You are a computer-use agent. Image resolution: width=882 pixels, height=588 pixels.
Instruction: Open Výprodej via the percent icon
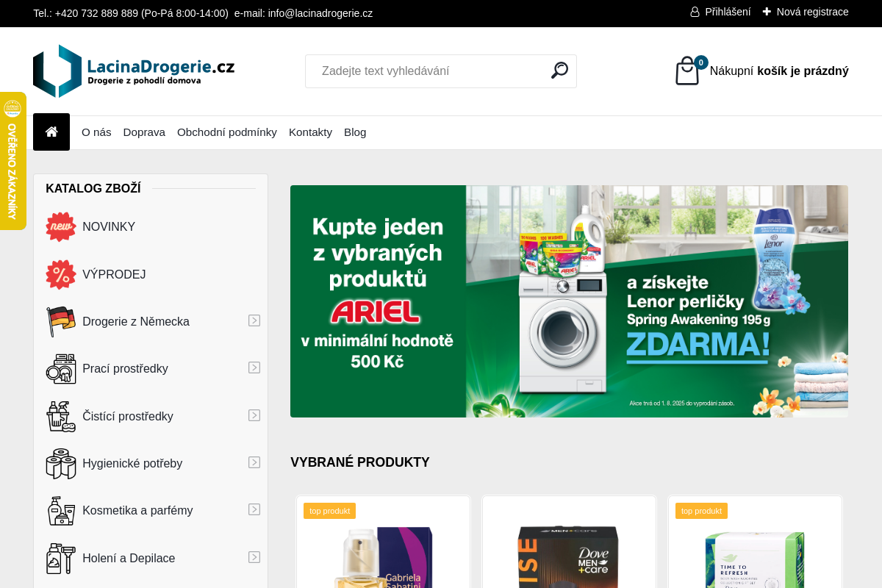tap(61, 274)
